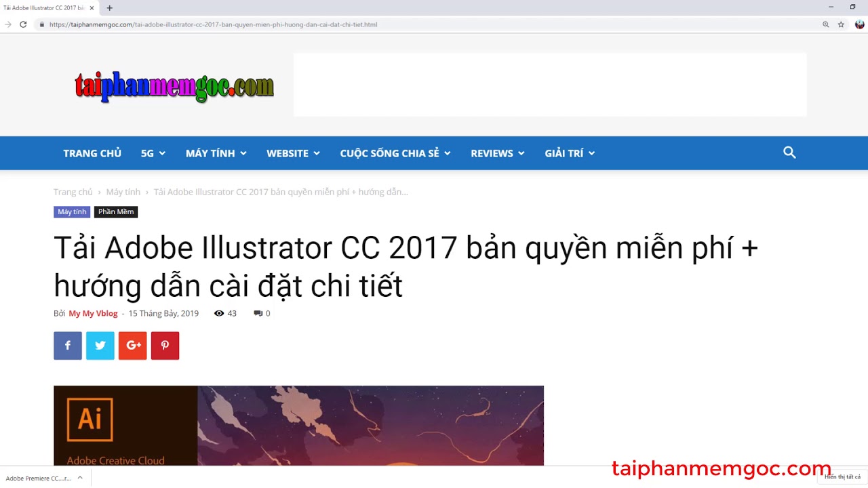Screen dimensions: 868x488
Task: Open author My My Vblog link
Action: click(93, 313)
